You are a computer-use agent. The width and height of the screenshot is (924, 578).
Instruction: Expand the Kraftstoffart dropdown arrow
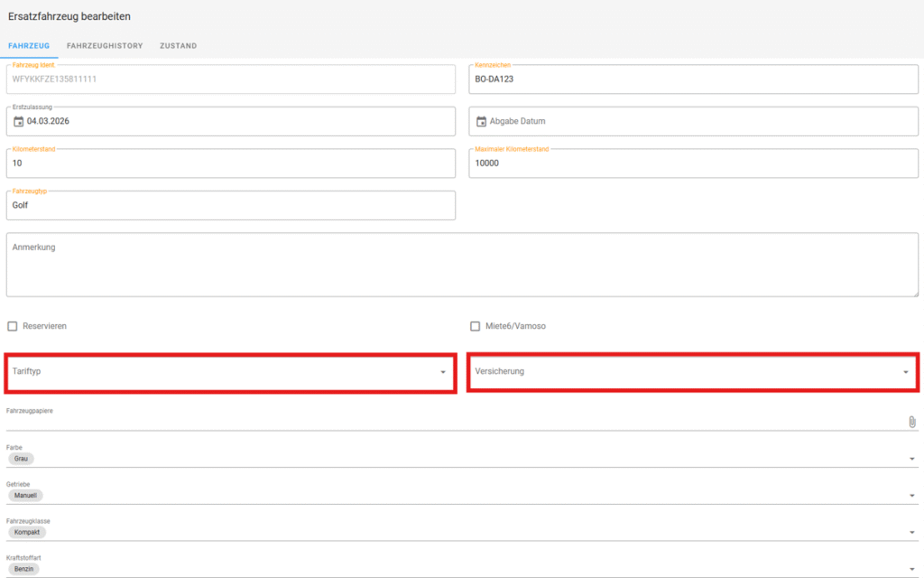click(911, 569)
